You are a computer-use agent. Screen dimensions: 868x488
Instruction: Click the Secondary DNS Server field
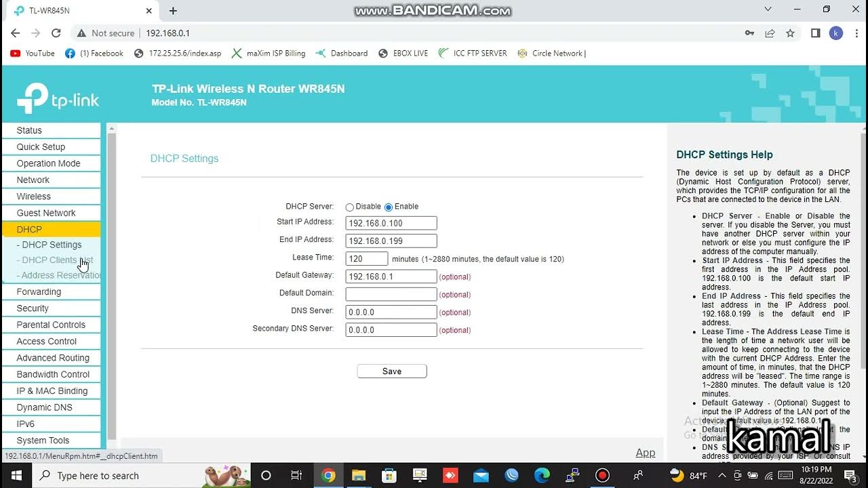(x=391, y=330)
